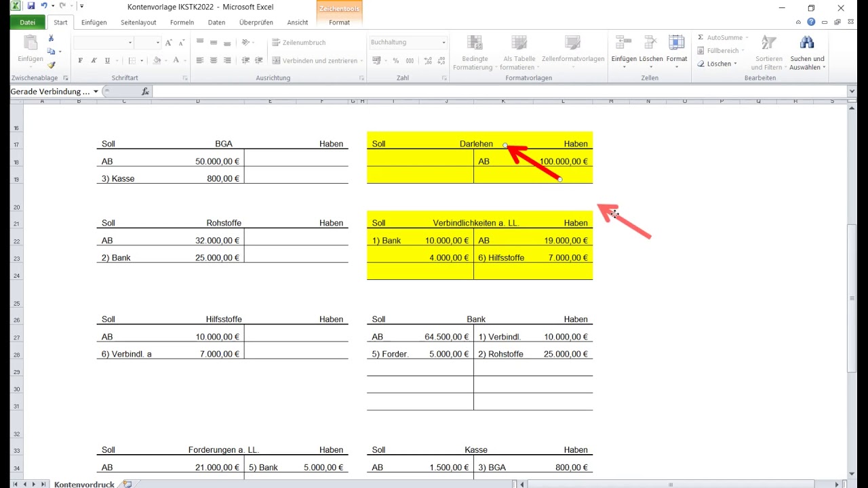
Task: Increase font size with the larger A icon
Action: click(168, 43)
